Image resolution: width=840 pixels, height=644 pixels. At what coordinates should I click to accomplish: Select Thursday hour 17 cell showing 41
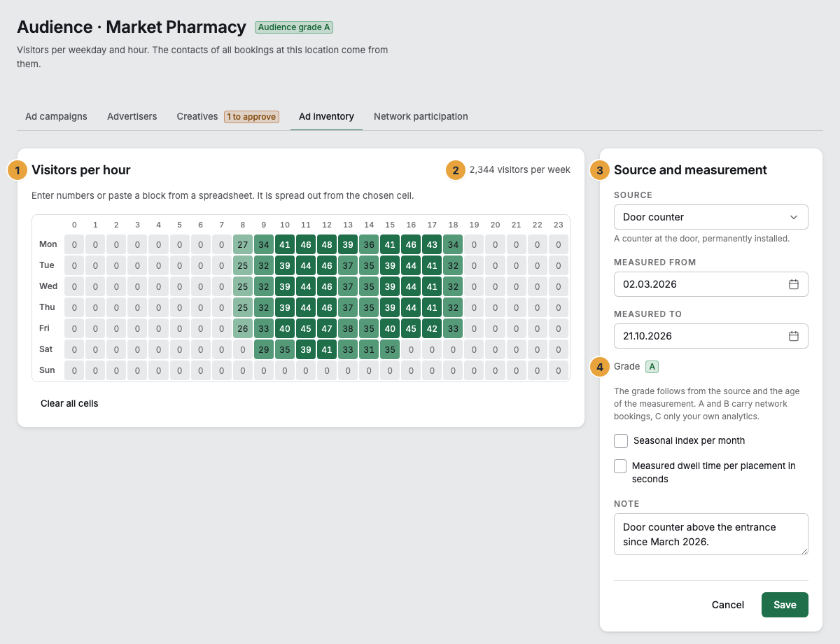[x=432, y=308]
